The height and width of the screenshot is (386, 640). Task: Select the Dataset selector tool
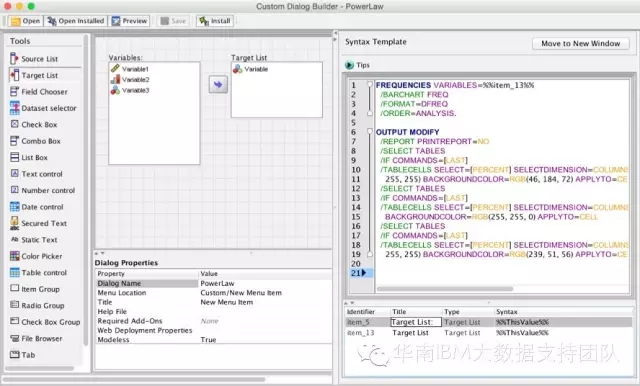(43, 108)
